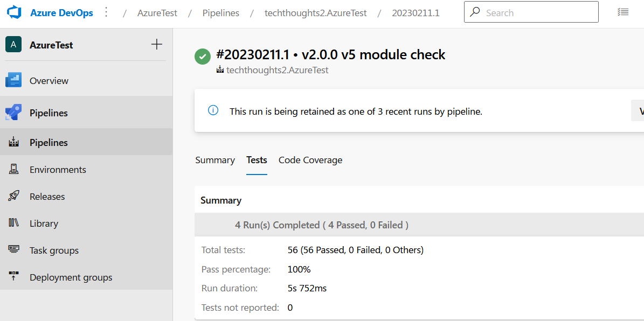This screenshot has height=321, width=644.
Task: Open the Code Coverage tab
Action: point(310,160)
